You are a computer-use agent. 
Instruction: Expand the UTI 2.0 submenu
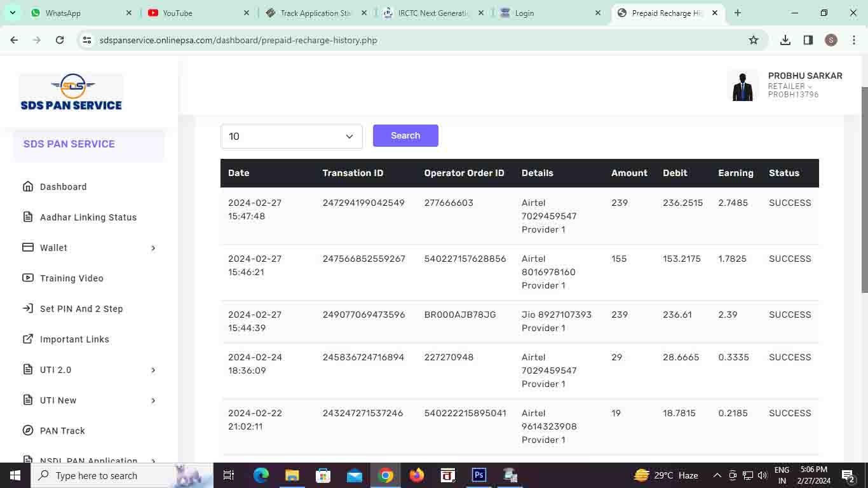153,370
